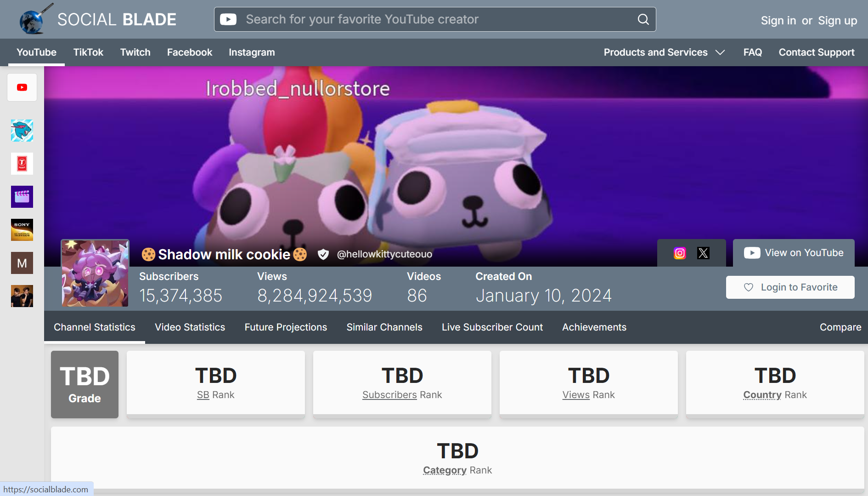Click the View on YouTube button
The image size is (868, 496).
pos(794,253)
